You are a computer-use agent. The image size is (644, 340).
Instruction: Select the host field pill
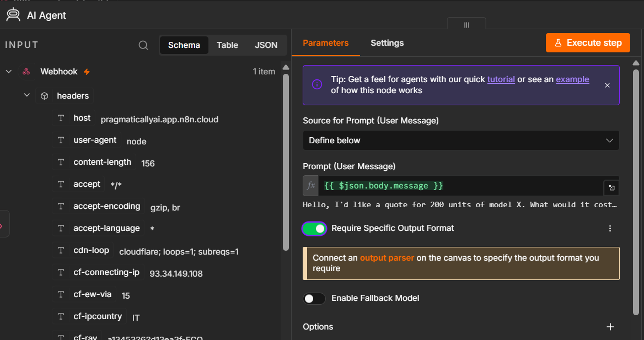click(74, 118)
